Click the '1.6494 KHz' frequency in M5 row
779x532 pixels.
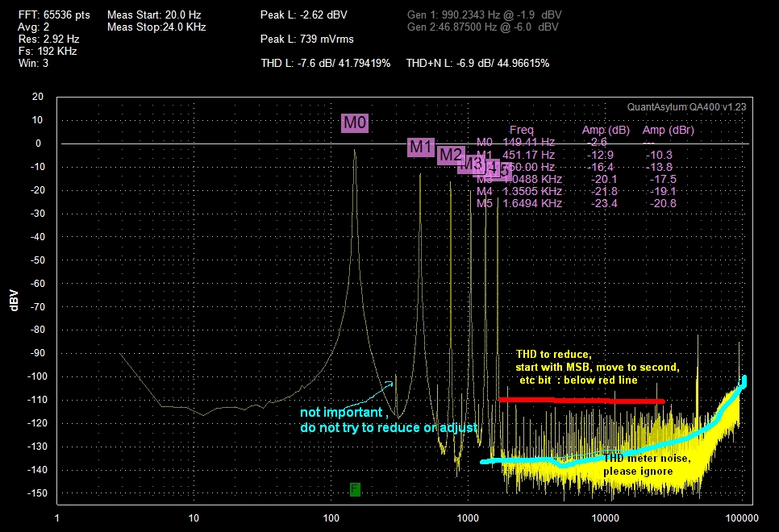pos(532,203)
